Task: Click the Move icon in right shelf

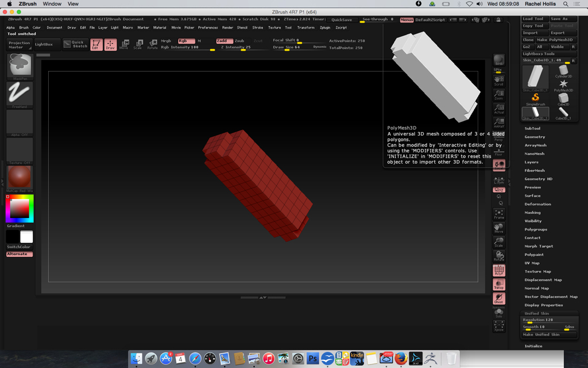Action: (x=499, y=228)
